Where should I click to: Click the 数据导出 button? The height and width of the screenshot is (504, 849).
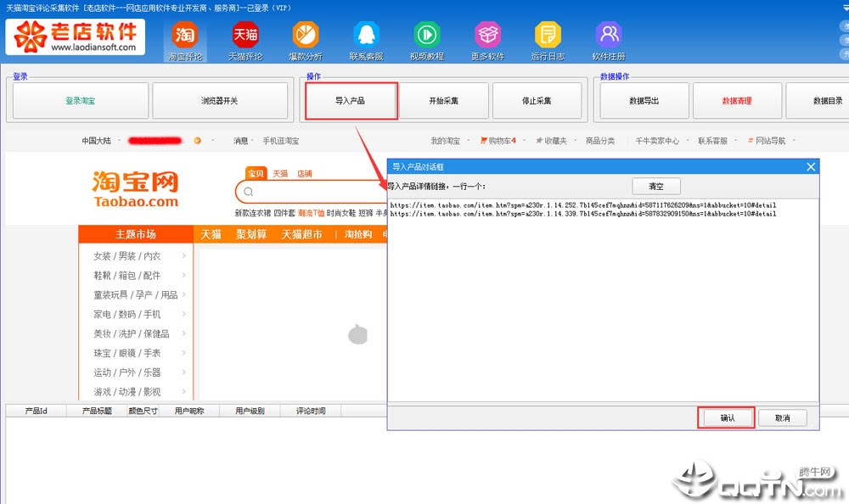644,101
